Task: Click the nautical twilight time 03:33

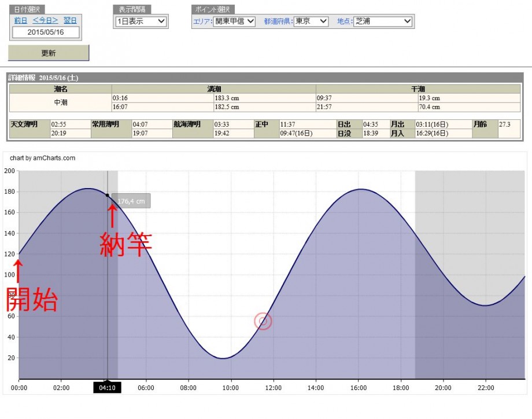Action: pyautogui.click(x=221, y=124)
